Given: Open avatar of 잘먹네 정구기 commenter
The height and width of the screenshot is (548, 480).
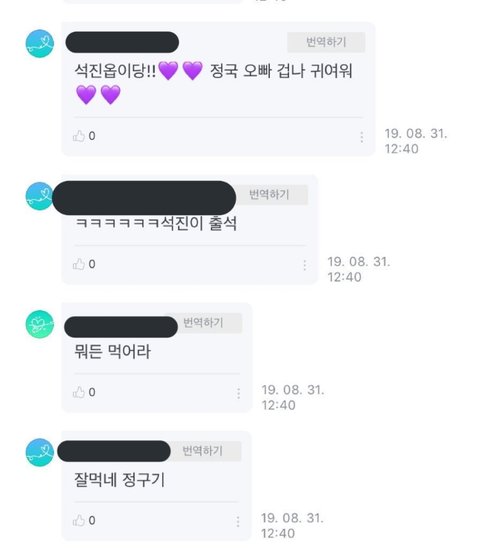Looking at the screenshot, I should [40, 452].
